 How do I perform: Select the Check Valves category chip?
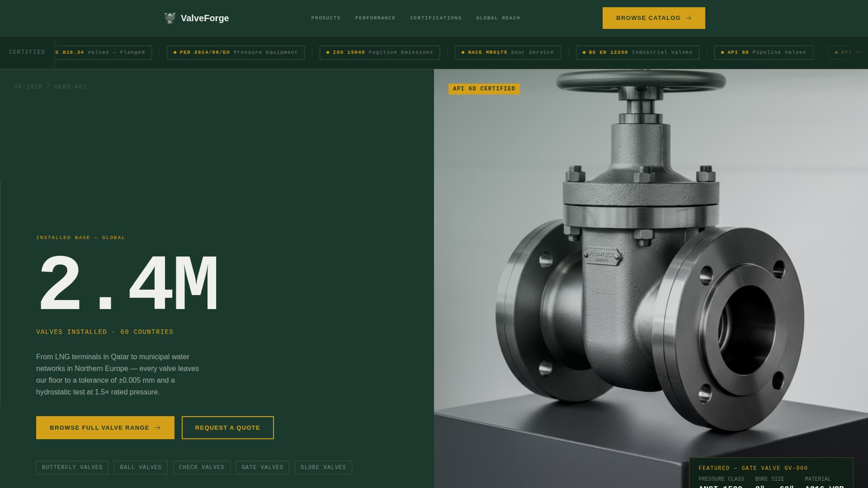202,468
